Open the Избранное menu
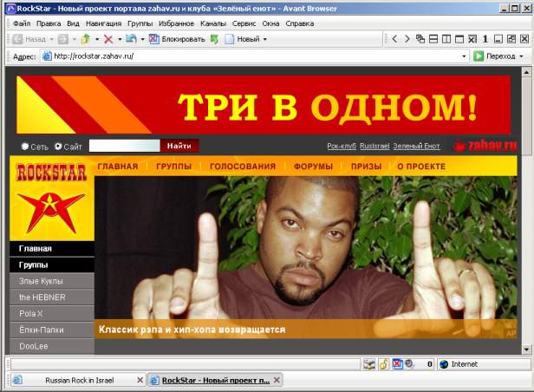The image size is (534, 392). pos(176,23)
